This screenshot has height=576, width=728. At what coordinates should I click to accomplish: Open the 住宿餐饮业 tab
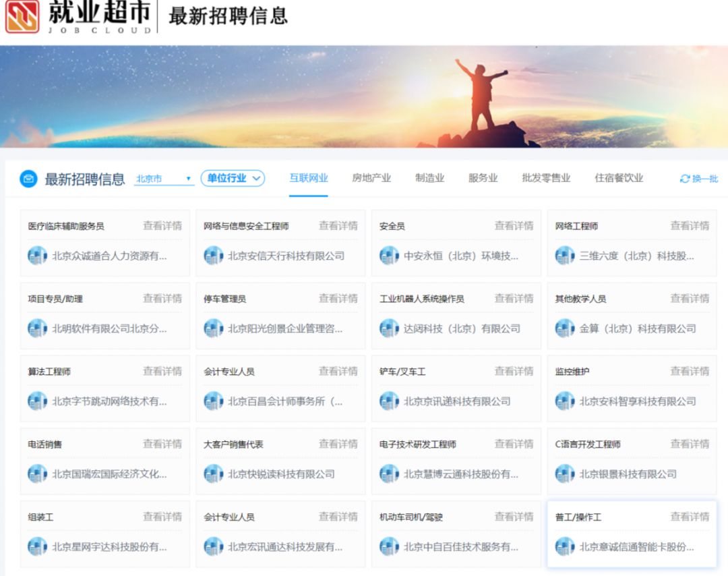click(618, 178)
